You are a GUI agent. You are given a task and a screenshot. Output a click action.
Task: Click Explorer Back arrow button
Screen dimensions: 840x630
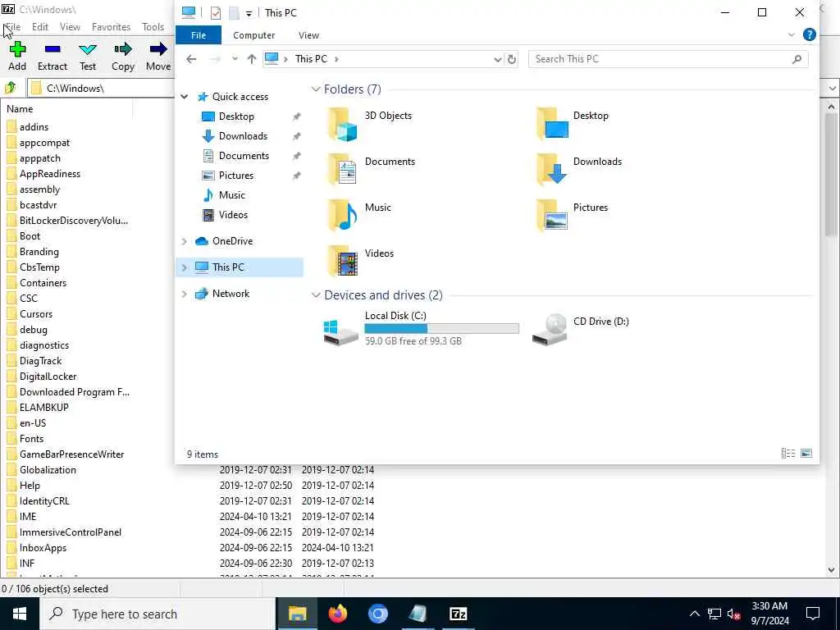click(x=191, y=59)
